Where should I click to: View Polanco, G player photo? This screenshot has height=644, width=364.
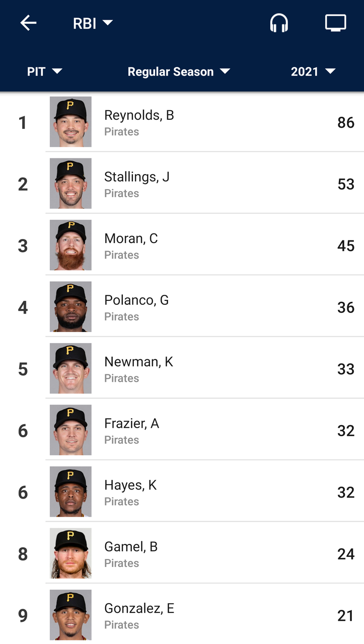tap(70, 306)
